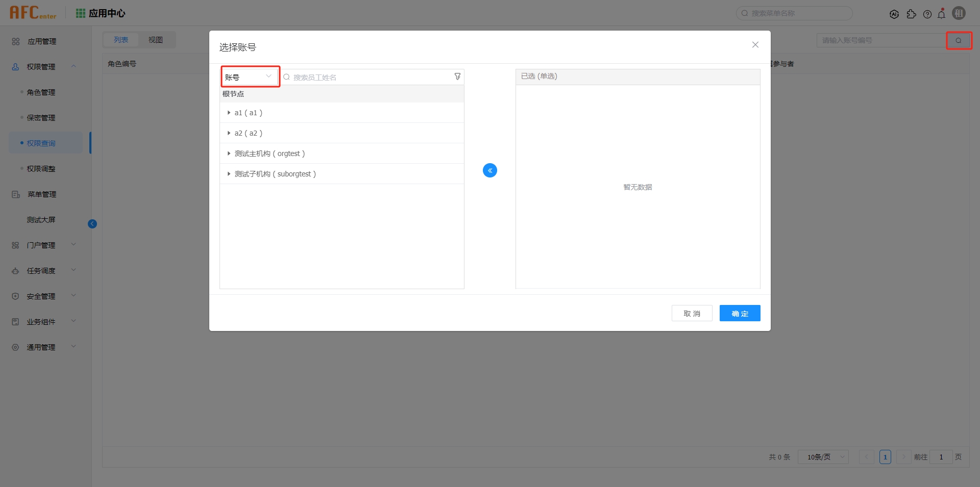Click the 应用中心 grid icon in the header
Viewport: 980px width, 487px height.
pos(80,13)
